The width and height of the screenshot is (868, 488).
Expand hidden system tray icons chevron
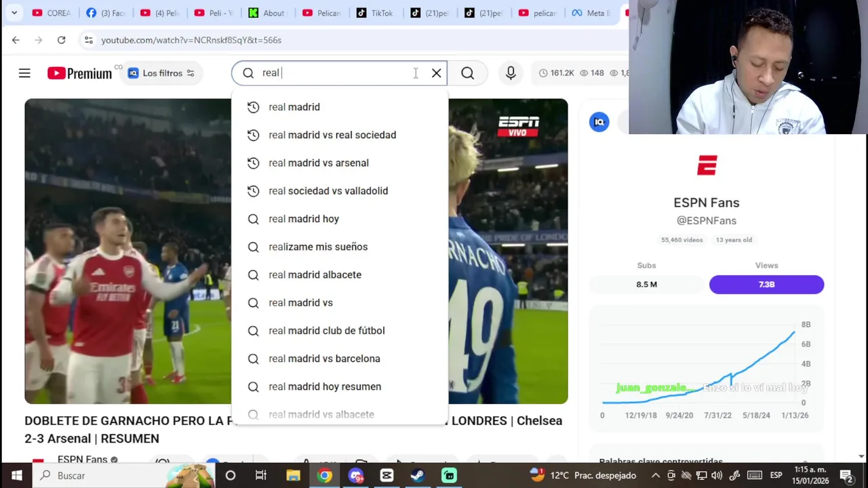656,476
